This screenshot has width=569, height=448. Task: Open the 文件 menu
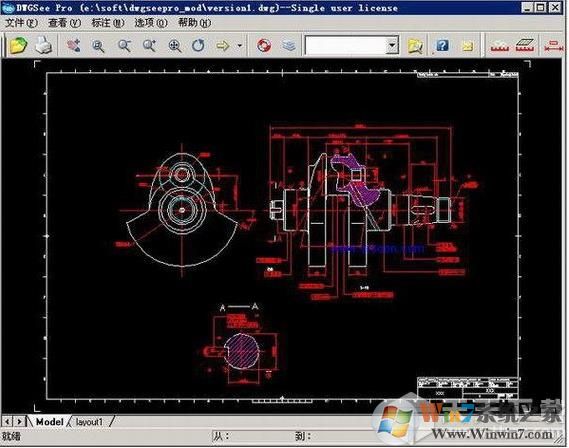[21, 23]
